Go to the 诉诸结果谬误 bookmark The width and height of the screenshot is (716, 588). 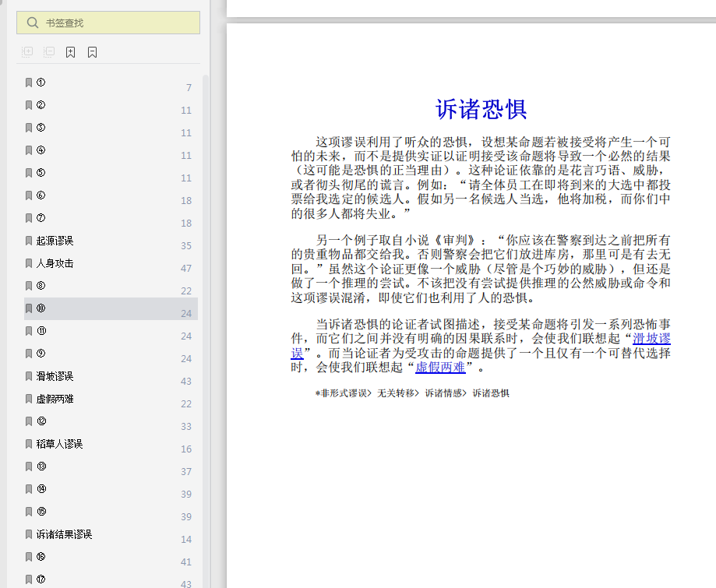111,534
